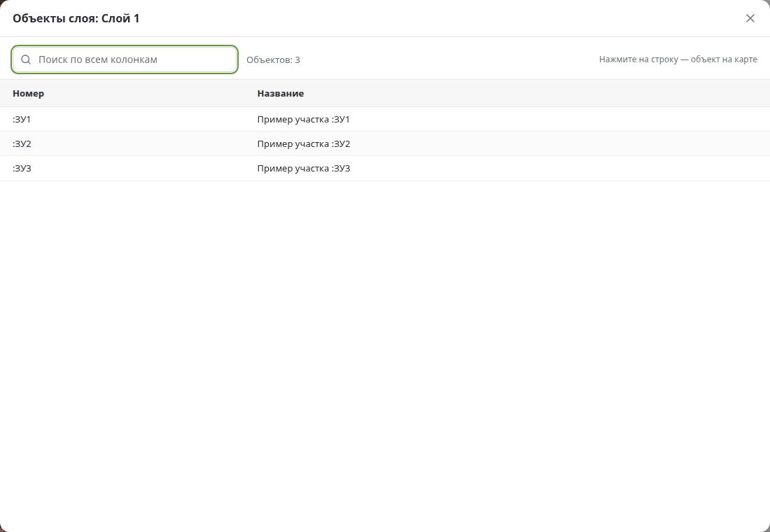Select the :ЗУ3 number cell

pos(22,169)
